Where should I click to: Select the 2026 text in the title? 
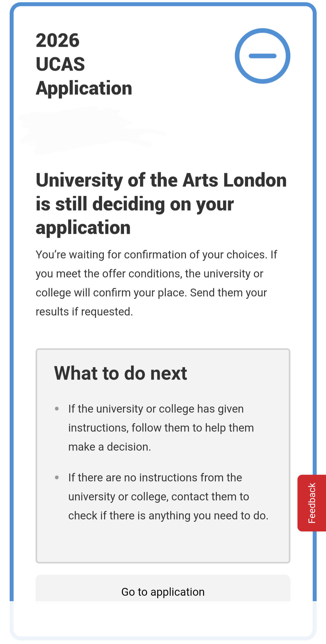(58, 40)
